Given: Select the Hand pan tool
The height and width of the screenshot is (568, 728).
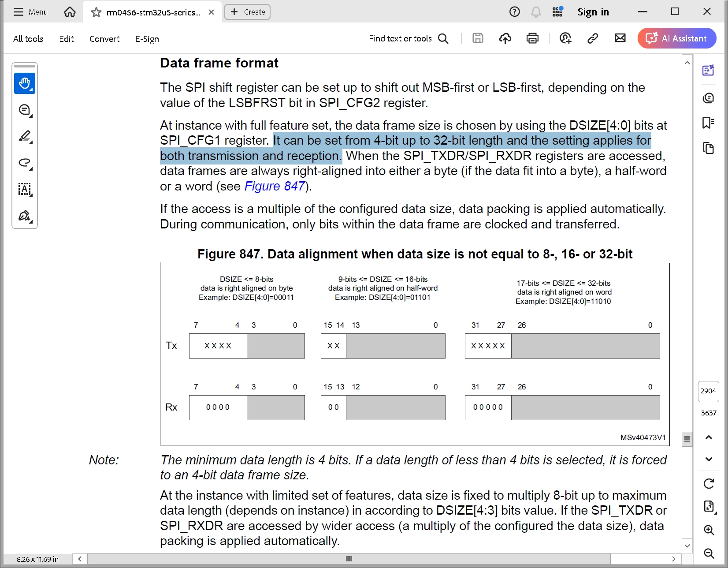Looking at the screenshot, I should click(x=25, y=83).
